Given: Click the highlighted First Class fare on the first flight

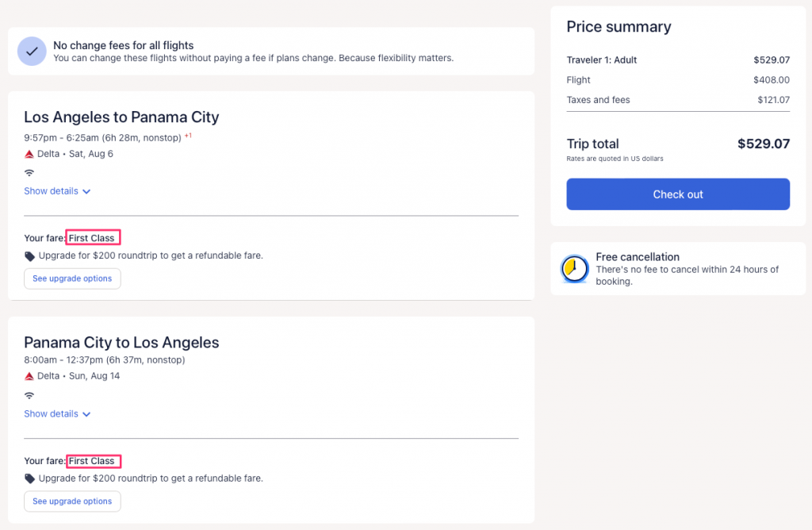Looking at the screenshot, I should click(x=92, y=238).
